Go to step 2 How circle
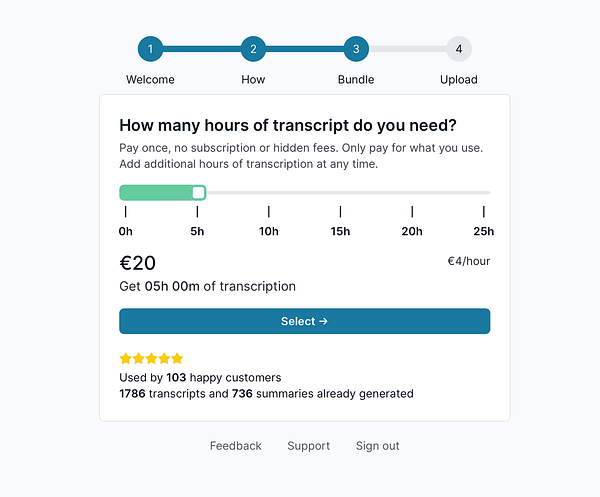The width and height of the screenshot is (600, 497). pos(253,49)
